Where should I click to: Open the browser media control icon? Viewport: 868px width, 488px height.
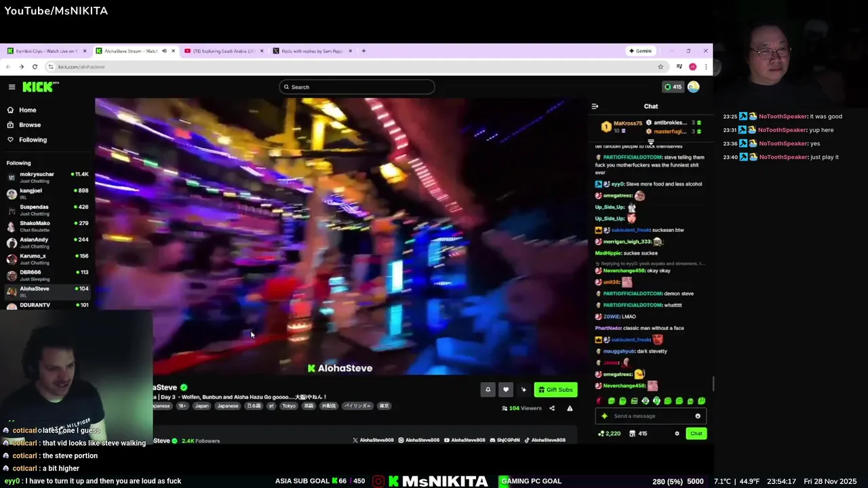[x=679, y=66]
